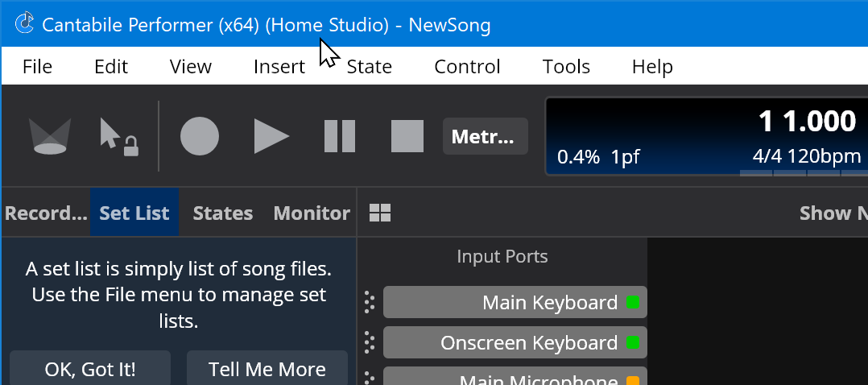Open the State menu
This screenshot has width=868, height=385.
[370, 67]
